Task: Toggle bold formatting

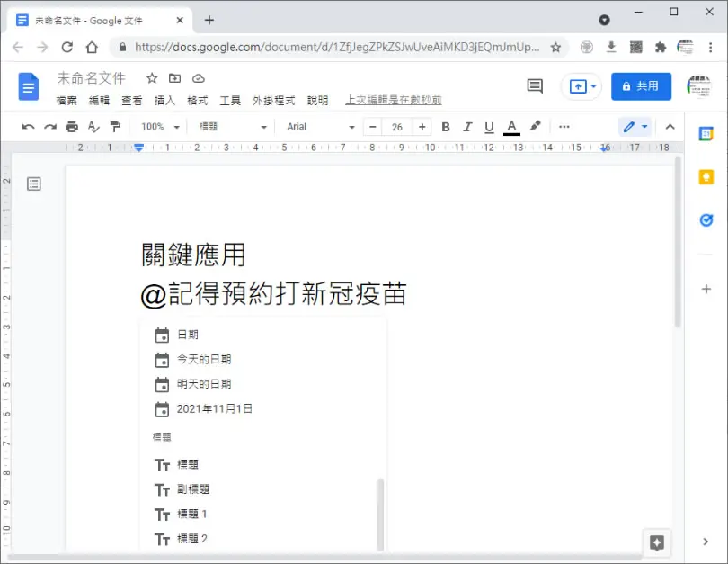Action: (446, 126)
